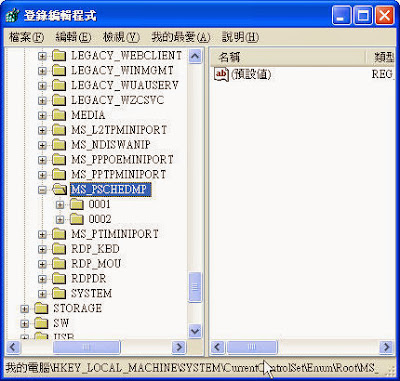This screenshot has width=400, height=381.
Task: Click the LEGACY_WZCSVC folder icon
Action: click(x=59, y=100)
